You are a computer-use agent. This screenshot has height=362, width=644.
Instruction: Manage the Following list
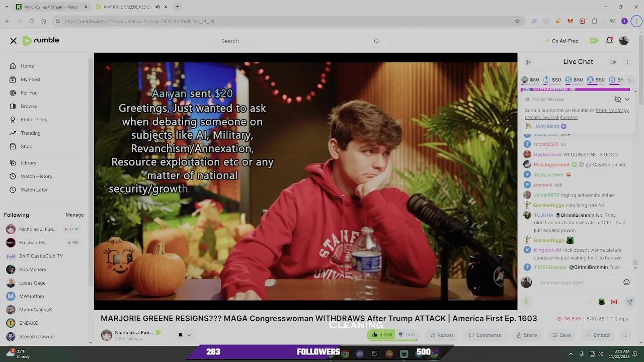(x=74, y=215)
